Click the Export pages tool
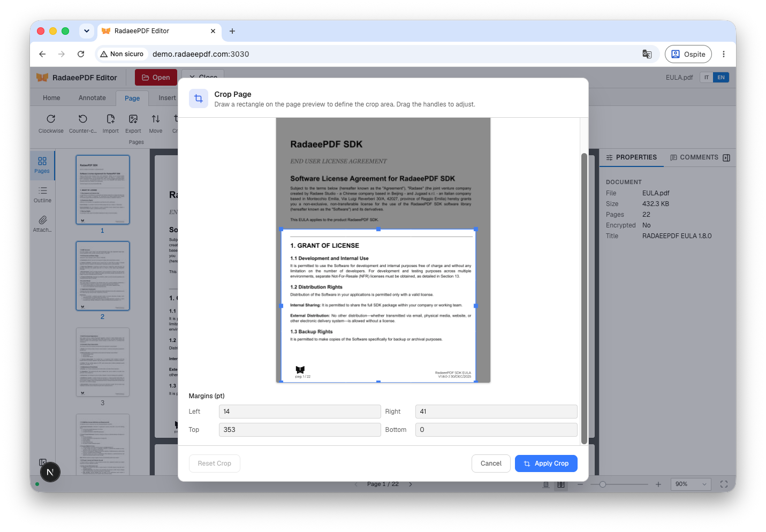Viewport: 766px width, 532px height. pos(133,124)
